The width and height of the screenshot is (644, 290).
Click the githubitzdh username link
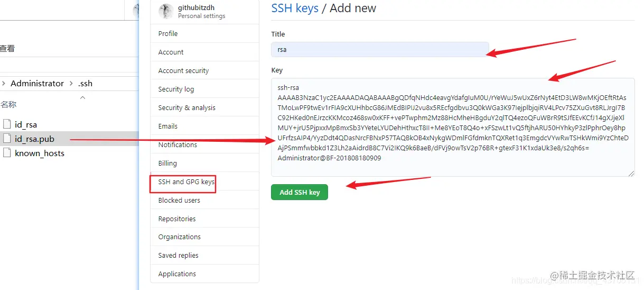pyautogui.click(x=197, y=8)
